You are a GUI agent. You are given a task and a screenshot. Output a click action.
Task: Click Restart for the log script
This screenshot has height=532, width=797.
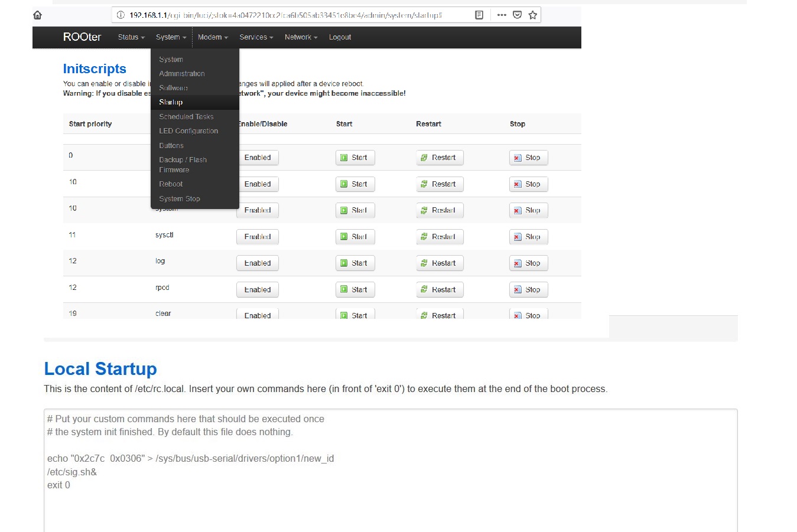439,263
